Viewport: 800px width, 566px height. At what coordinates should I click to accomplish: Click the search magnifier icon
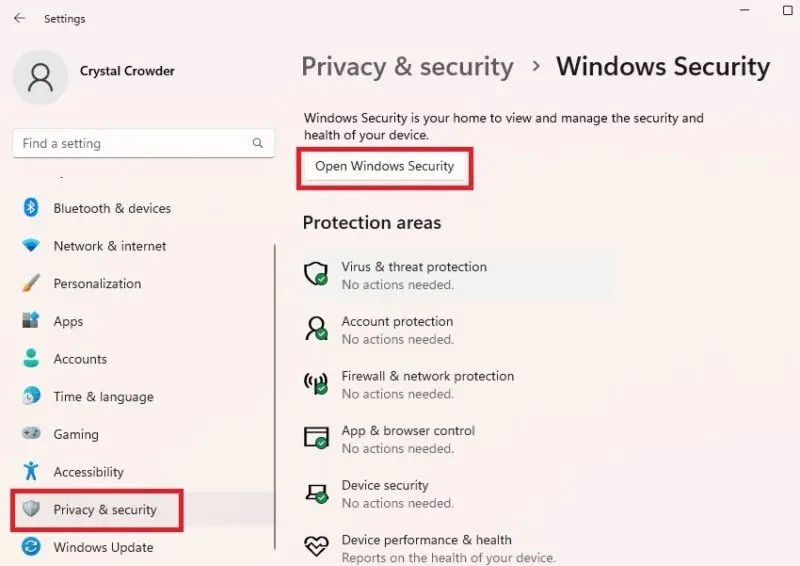[259, 144]
